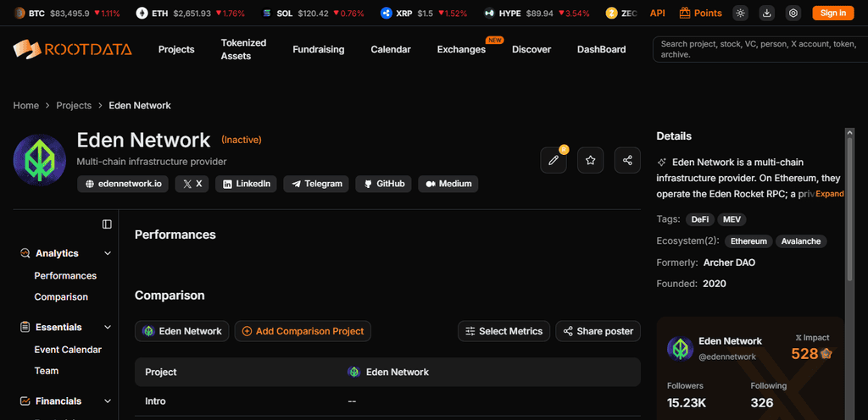Image resolution: width=868 pixels, height=420 pixels.
Task: Focus the search project input field
Action: click(760, 49)
